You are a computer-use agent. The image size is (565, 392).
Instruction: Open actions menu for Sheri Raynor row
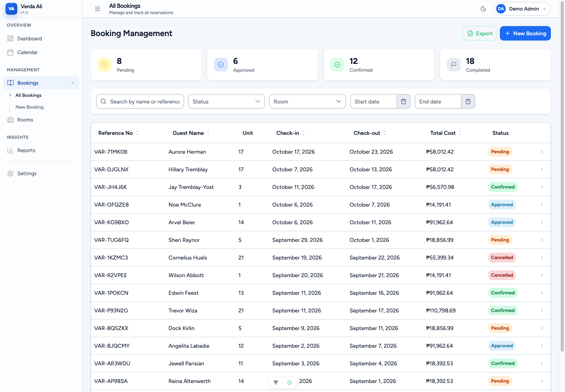tap(542, 240)
